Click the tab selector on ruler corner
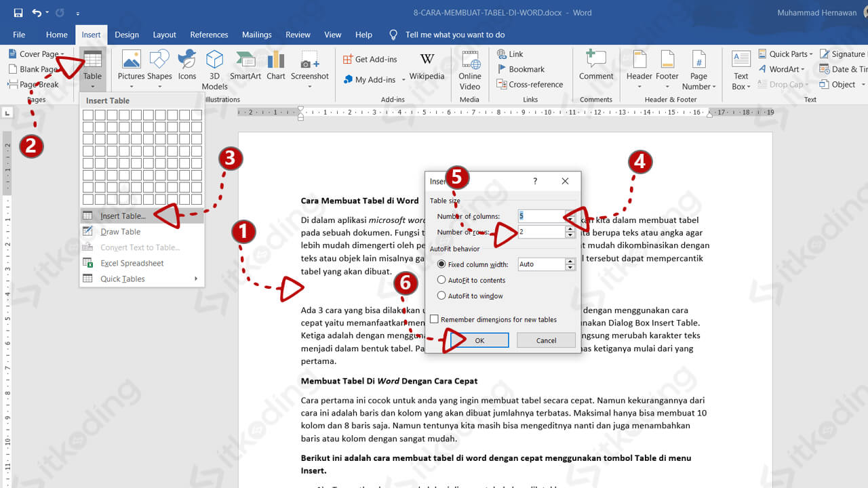Viewport: 868px width, 488px height. (x=7, y=113)
